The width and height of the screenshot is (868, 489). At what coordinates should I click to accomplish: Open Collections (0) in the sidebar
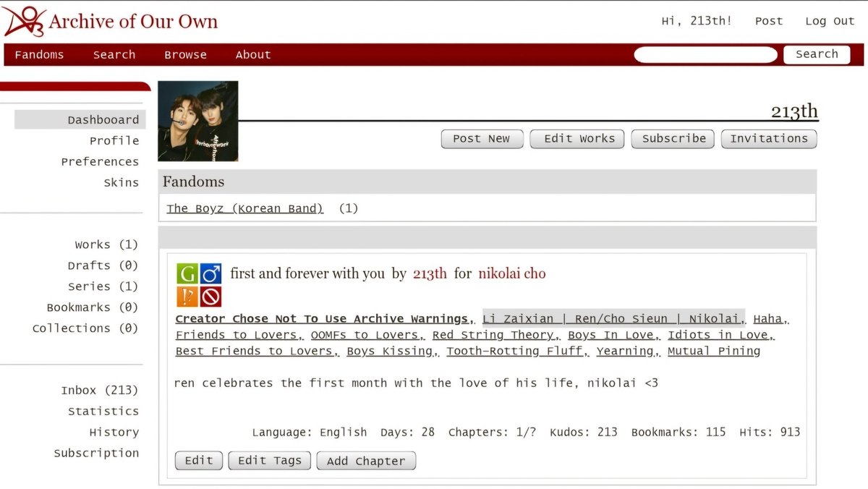(85, 329)
